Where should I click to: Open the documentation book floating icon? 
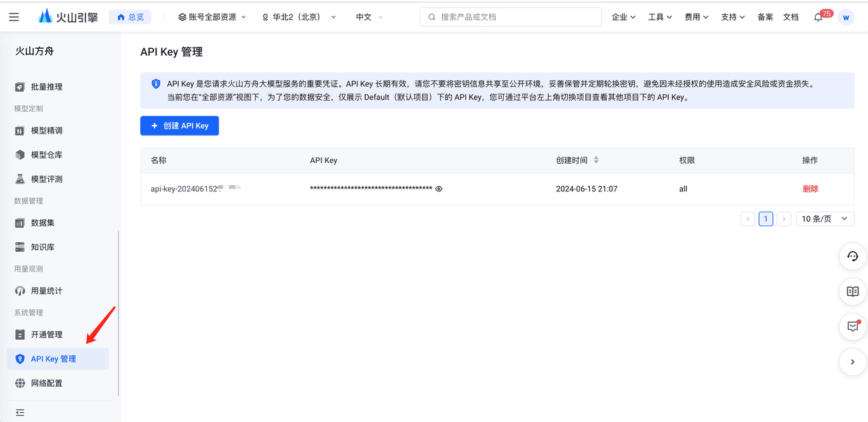[853, 292]
